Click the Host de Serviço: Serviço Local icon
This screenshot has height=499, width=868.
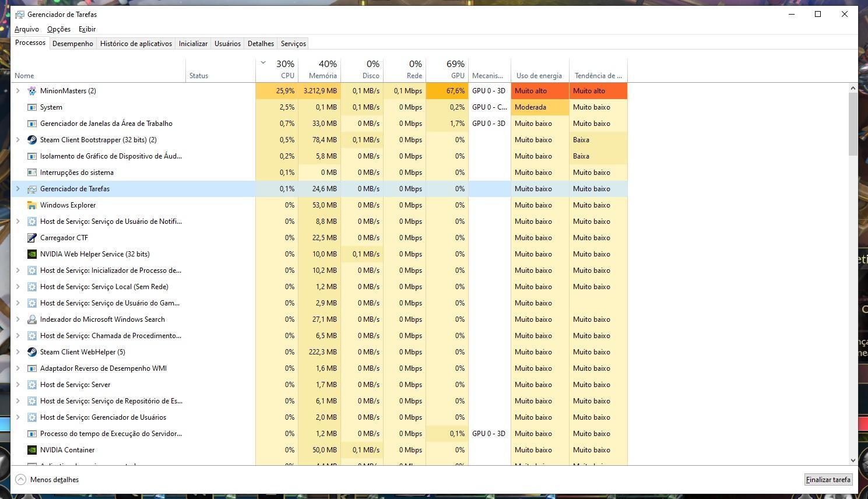tap(32, 287)
